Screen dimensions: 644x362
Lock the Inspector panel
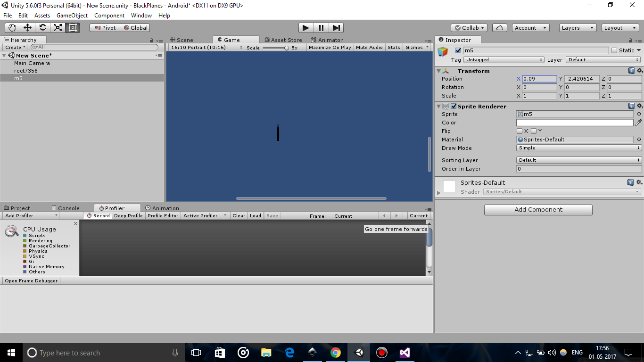point(630,41)
